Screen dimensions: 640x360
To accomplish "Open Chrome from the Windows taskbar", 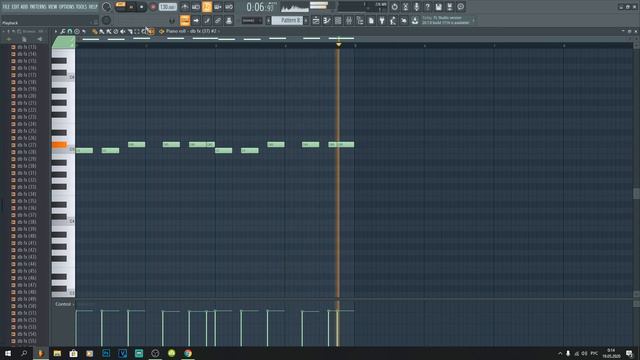I will (x=188, y=353).
